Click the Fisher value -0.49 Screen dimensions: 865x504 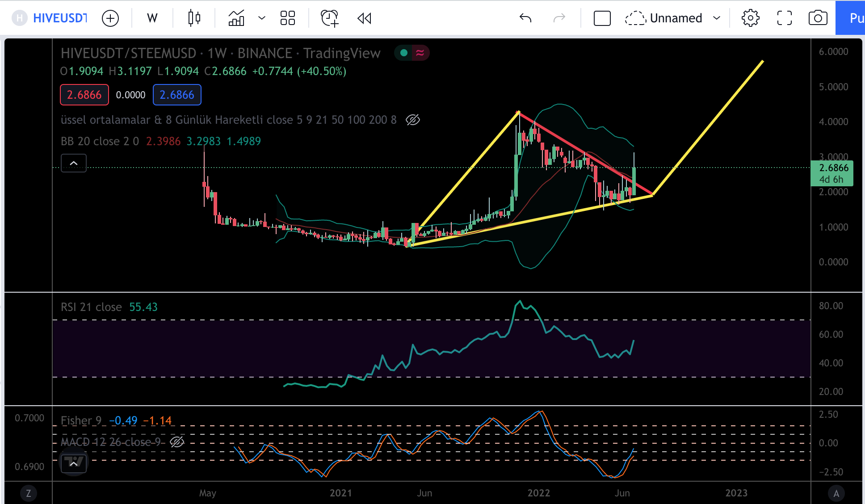[x=123, y=421]
